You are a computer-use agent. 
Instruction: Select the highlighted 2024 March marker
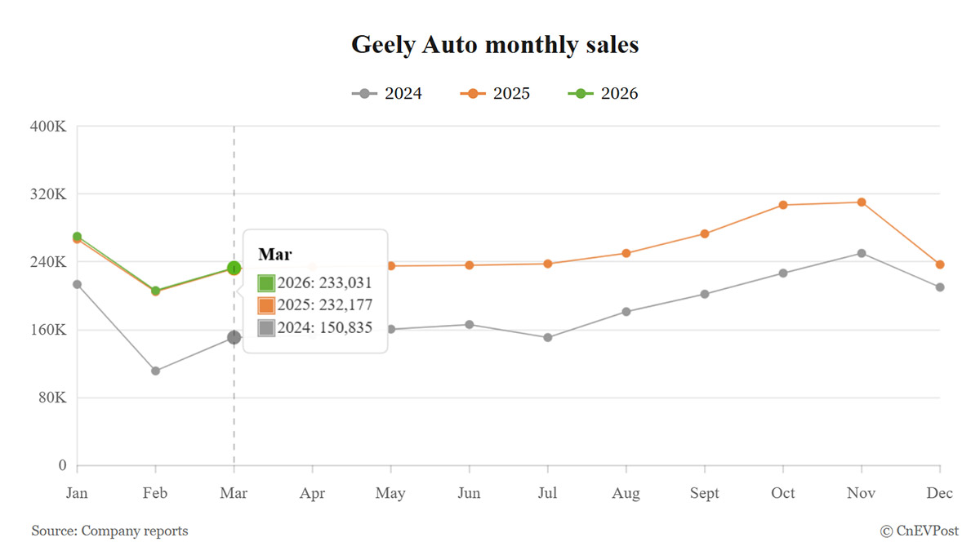[234, 337]
